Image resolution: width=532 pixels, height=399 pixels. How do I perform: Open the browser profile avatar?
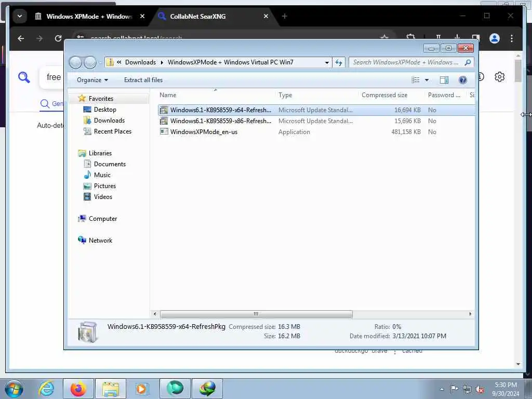pyautogui.click(x=495, y=38)
